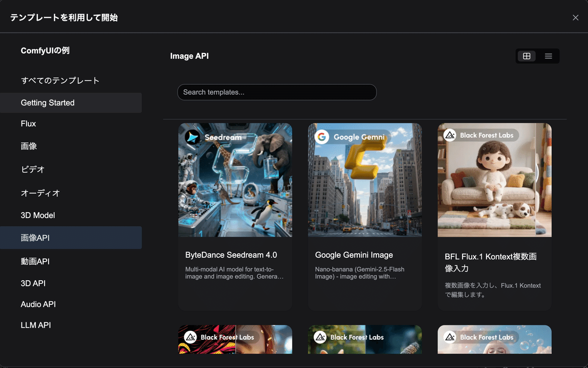Open the ビデオ category
Screen dimensions: 588x368
point(71,170)
